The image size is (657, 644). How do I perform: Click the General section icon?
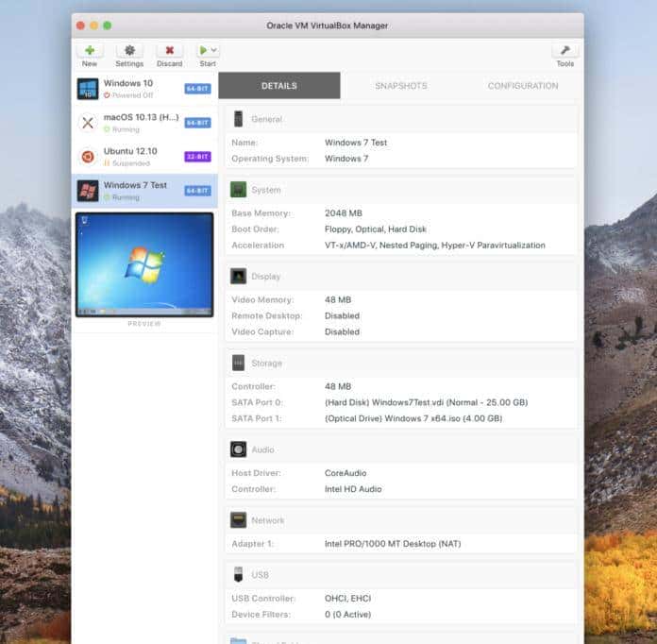coord(238,119)
